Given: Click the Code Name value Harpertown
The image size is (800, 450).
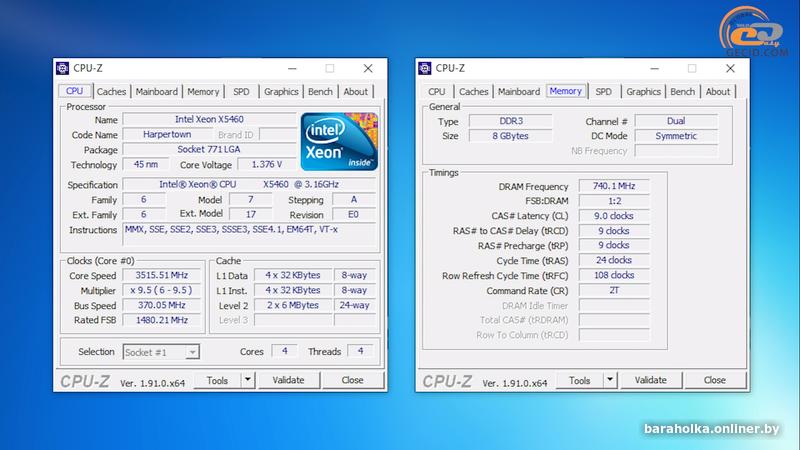Looking at the screenshot, I should click(x=167, y=134).
